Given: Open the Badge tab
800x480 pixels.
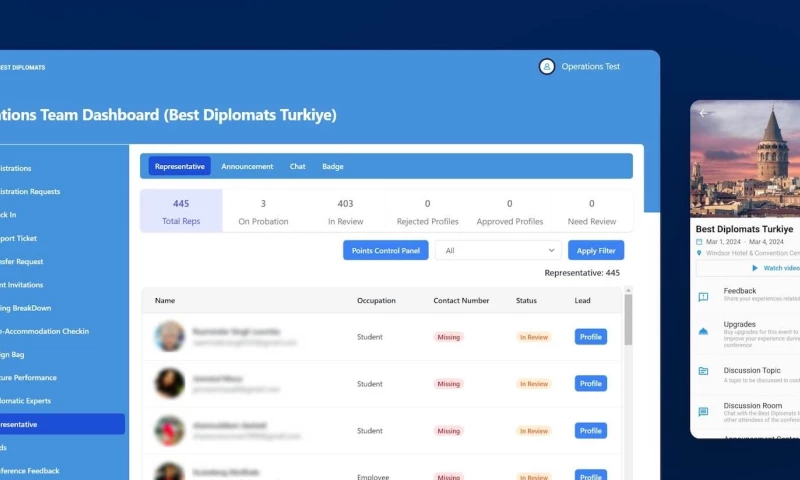Looking at the screenshot, I should [x=333, y=166].
